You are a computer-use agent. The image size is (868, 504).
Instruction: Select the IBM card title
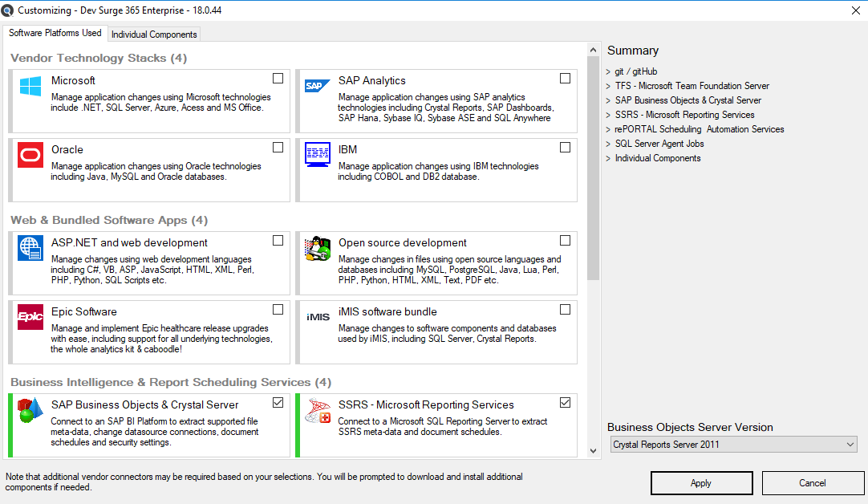[347, 149]
